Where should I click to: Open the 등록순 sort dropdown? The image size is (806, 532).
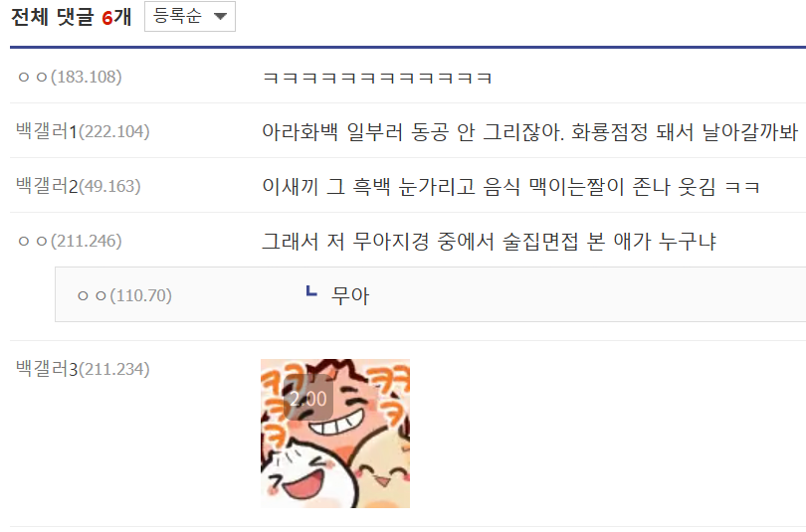pyautogui.click(x=190, y=17)
